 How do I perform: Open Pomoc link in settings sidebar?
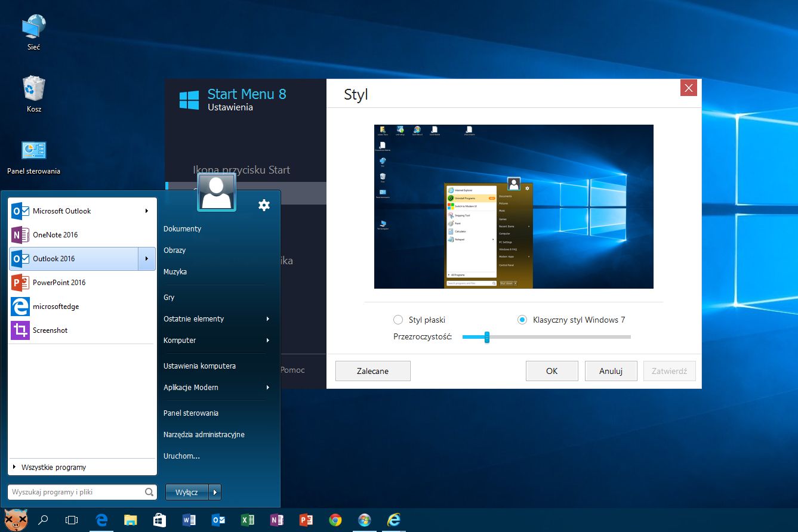pyautogui.click(x=292, y=370)
